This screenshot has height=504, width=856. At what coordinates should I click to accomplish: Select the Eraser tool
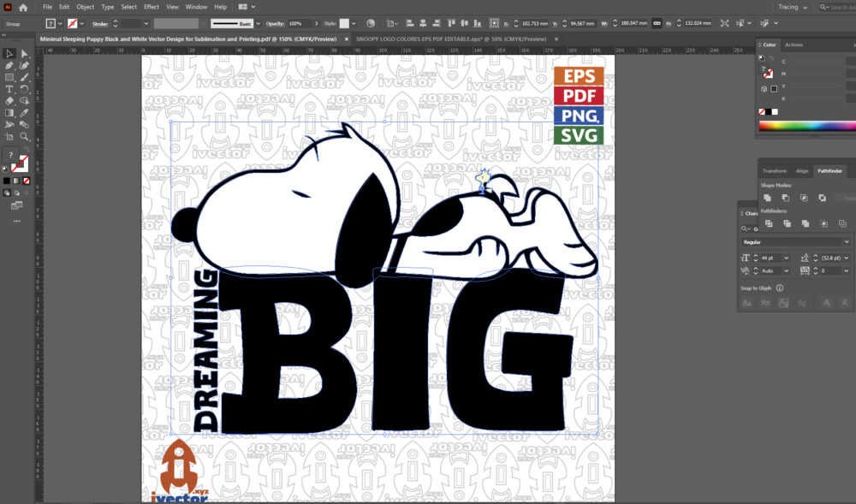pos(9,101)
